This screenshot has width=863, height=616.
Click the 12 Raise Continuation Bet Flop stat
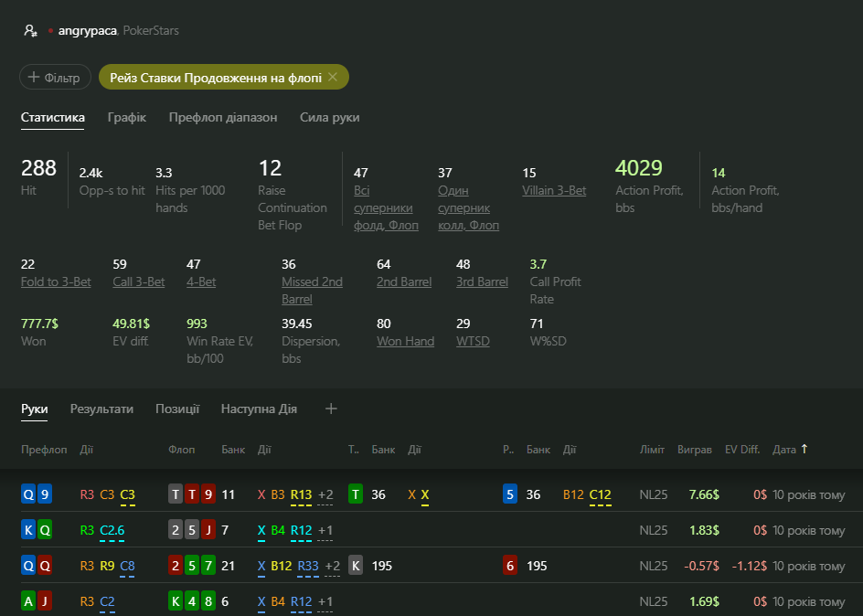[270, 168]
